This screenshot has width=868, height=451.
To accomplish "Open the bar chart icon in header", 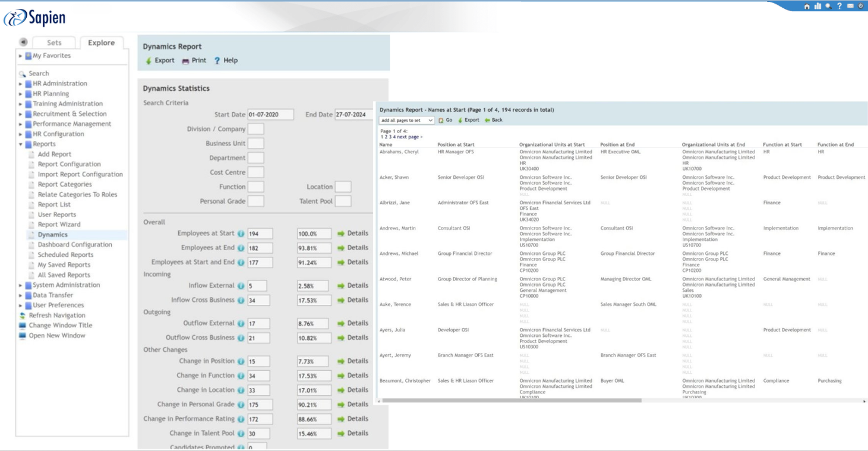I will 818,7.
